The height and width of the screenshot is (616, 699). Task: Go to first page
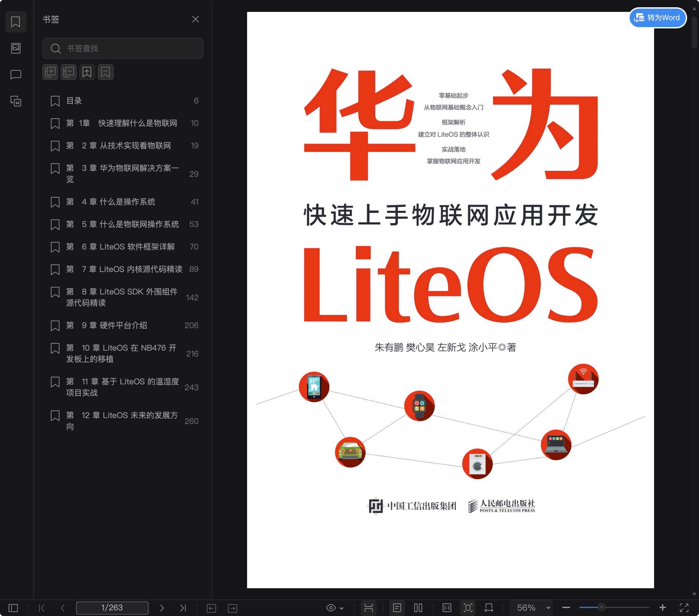coord(42,608)
